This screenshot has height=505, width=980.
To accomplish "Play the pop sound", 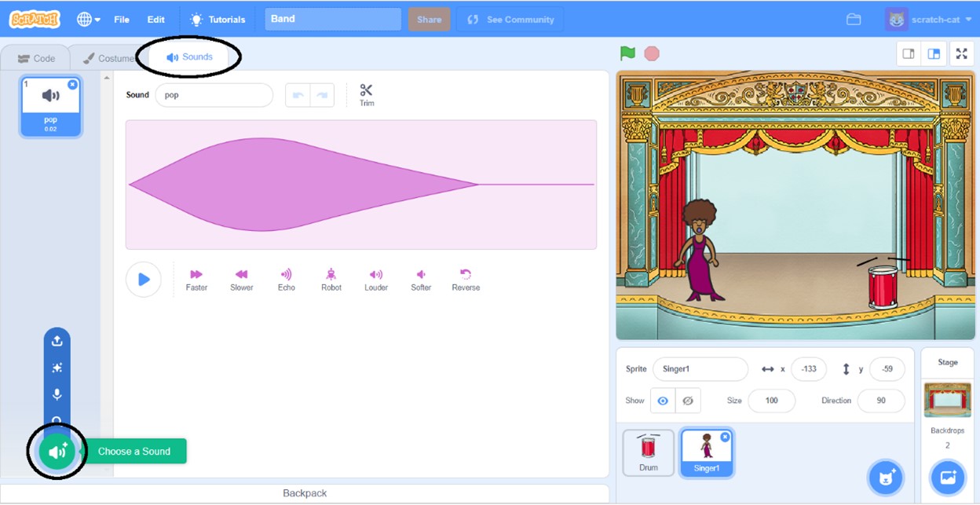I will pyautogui.click(x=144, y=280).
